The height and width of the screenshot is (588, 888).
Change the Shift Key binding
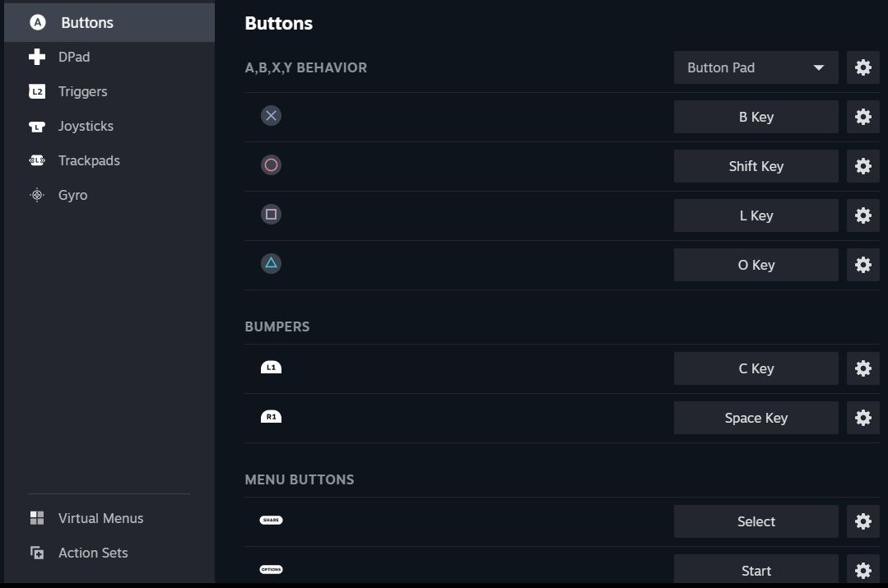pyautogui.click(x=755, y=166)
